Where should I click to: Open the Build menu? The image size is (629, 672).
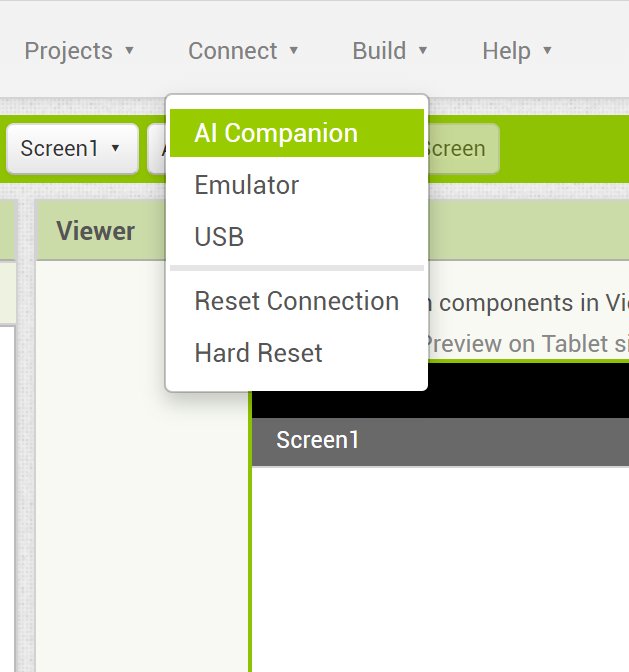[389, 51]
